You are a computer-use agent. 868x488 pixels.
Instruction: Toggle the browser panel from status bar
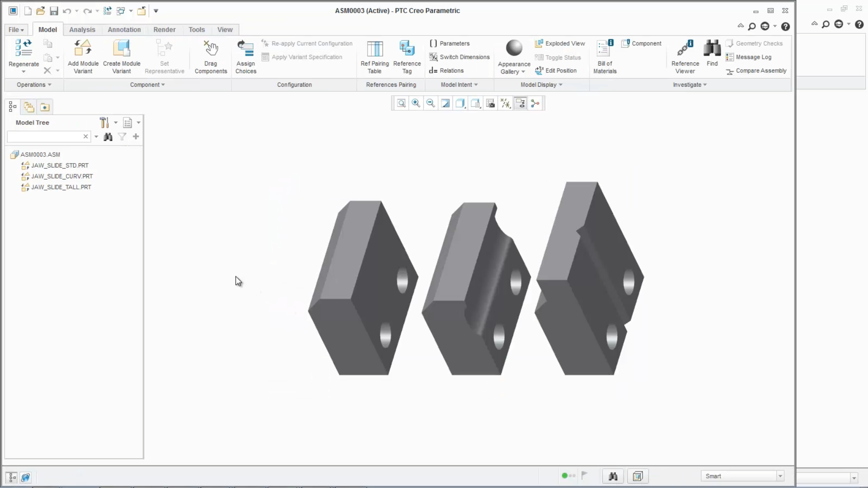[26, 477]
